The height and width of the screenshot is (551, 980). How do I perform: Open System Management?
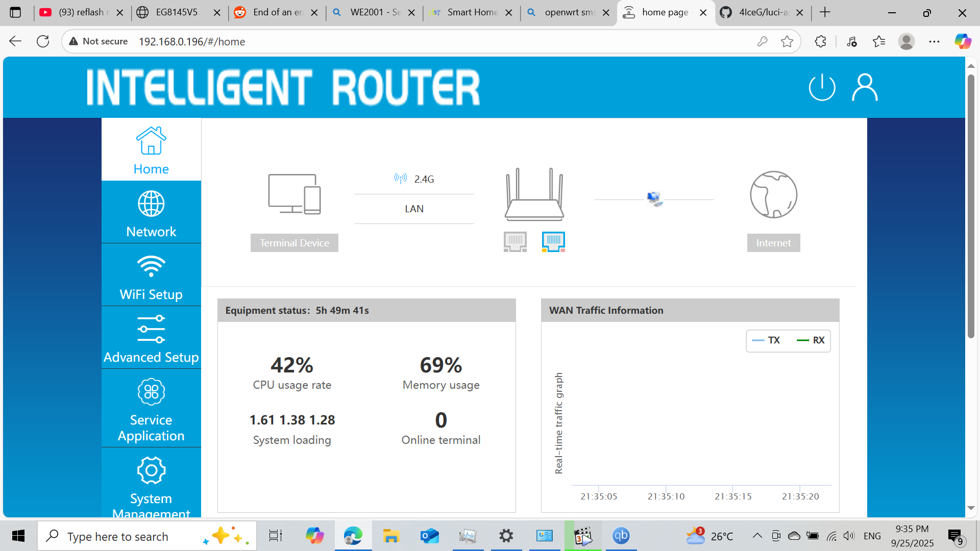(151, 482)
